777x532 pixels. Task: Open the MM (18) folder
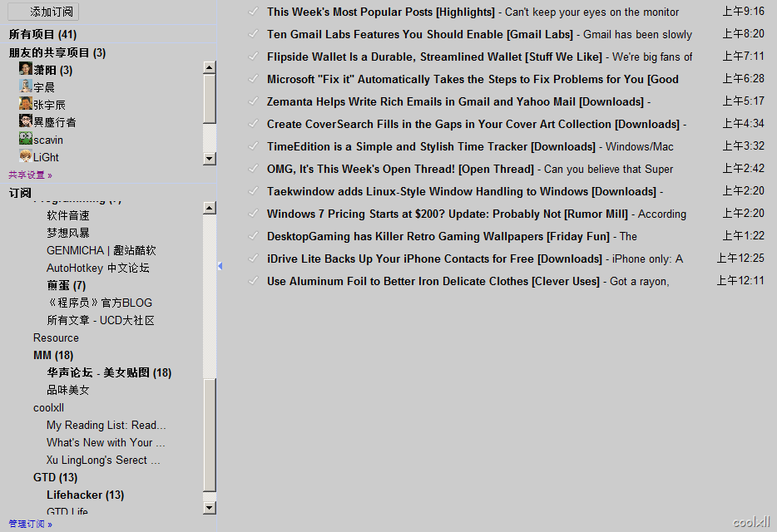(53, 355)
